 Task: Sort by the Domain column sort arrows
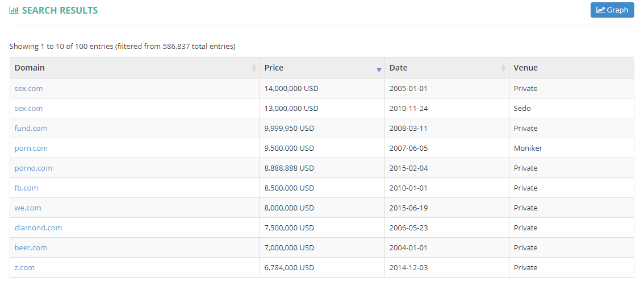coord(254,68)
